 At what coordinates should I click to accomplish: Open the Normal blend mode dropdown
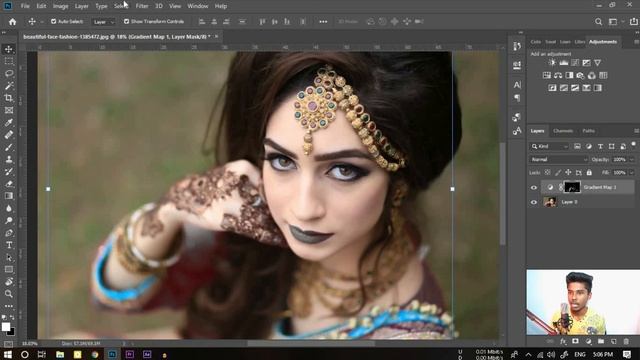(x=559, y=160)
